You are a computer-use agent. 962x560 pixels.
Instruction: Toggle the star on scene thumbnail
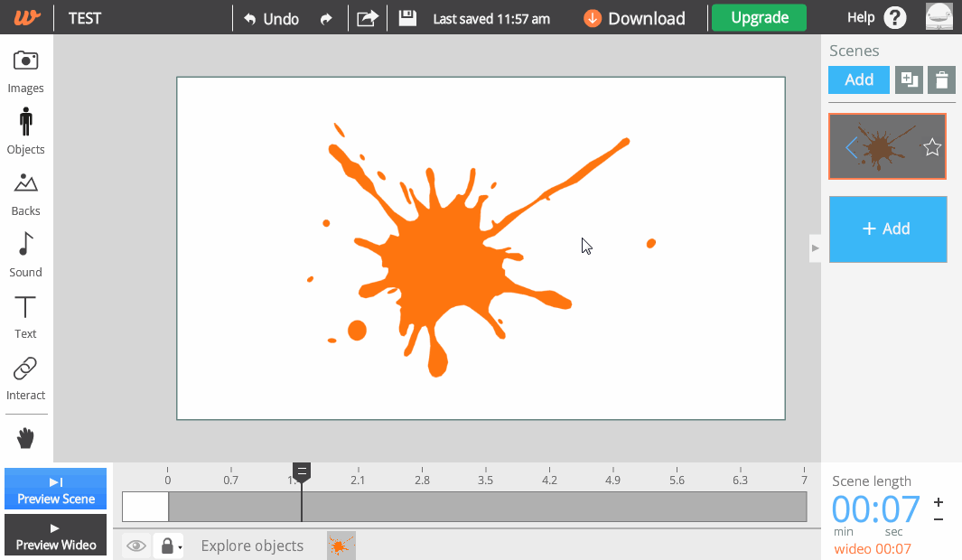(932, 147)
